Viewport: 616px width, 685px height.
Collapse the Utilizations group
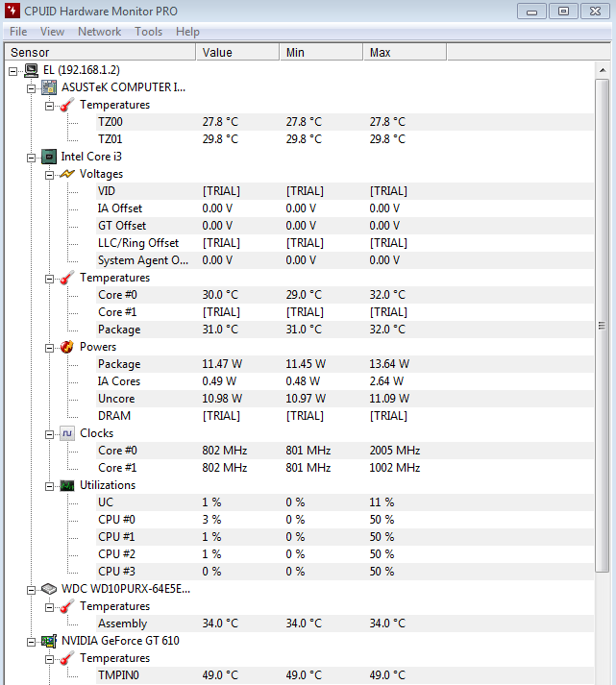(49, 487)
